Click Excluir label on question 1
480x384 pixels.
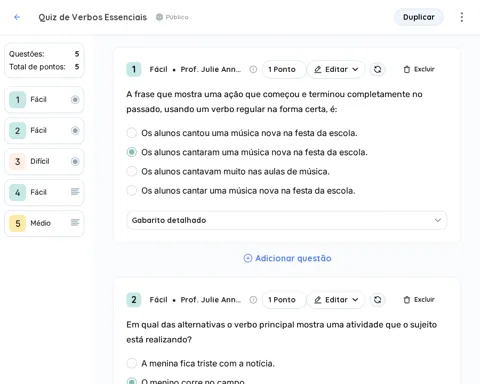tap(424, 69)
